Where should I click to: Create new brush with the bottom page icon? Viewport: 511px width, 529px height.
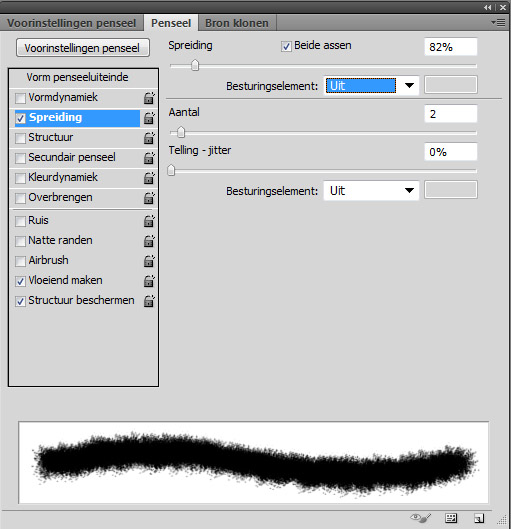click(479, 518)
